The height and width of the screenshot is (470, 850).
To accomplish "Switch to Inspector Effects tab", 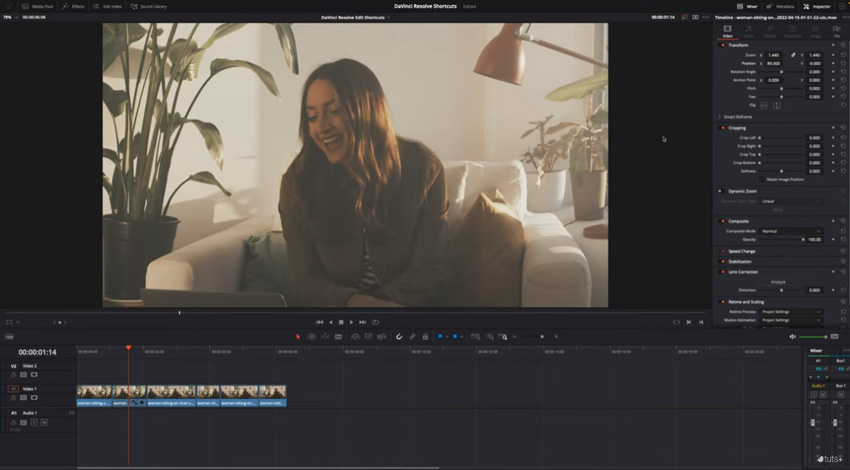I will [x=770, y=31].
